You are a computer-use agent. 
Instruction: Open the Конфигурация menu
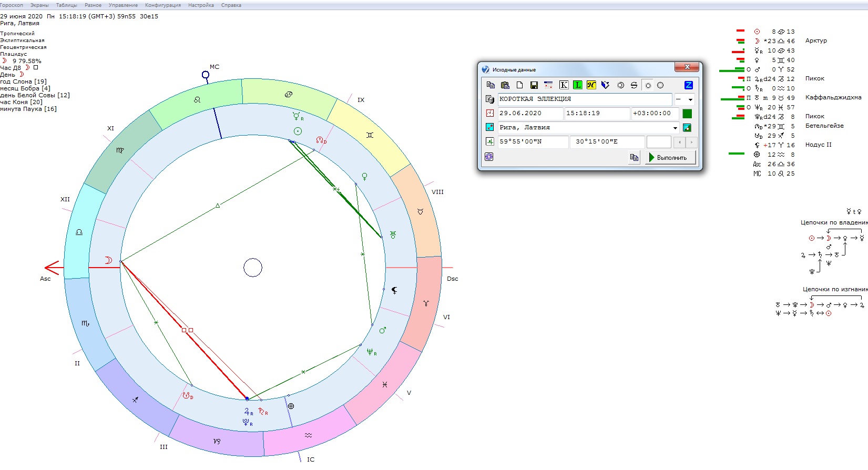click(163, 5)
